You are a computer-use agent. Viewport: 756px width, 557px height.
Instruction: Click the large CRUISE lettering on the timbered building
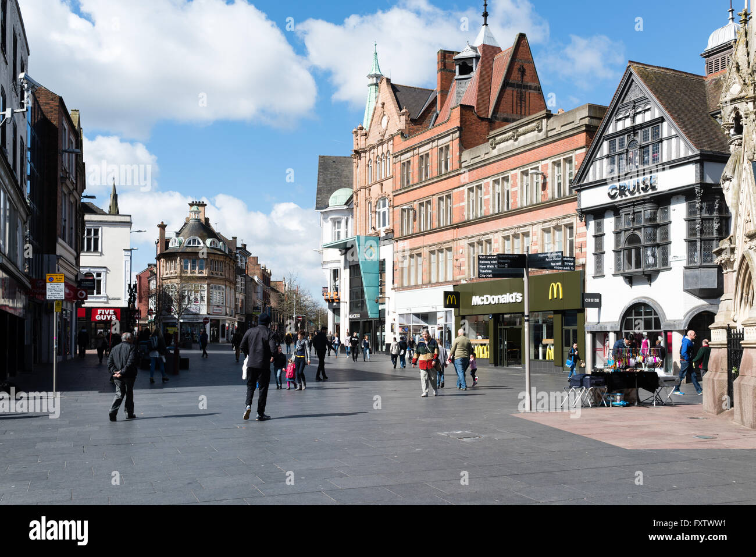632,187
